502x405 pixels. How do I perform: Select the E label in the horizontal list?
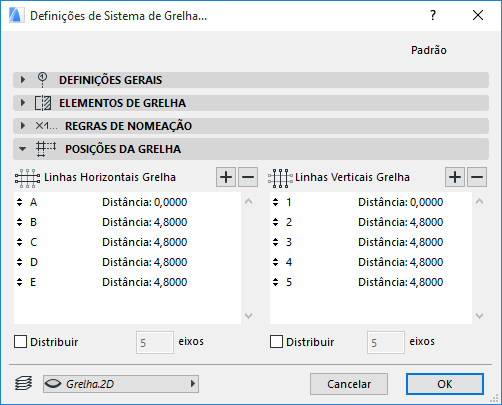click(33, 282)
